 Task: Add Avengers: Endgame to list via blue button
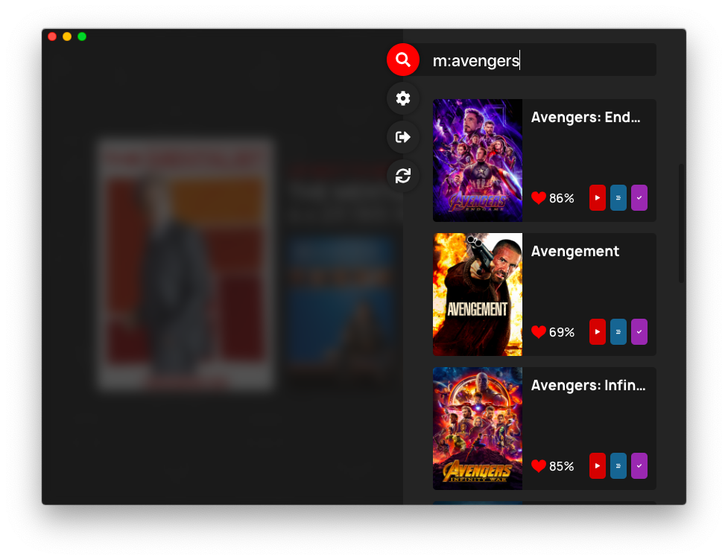(618, 198)
